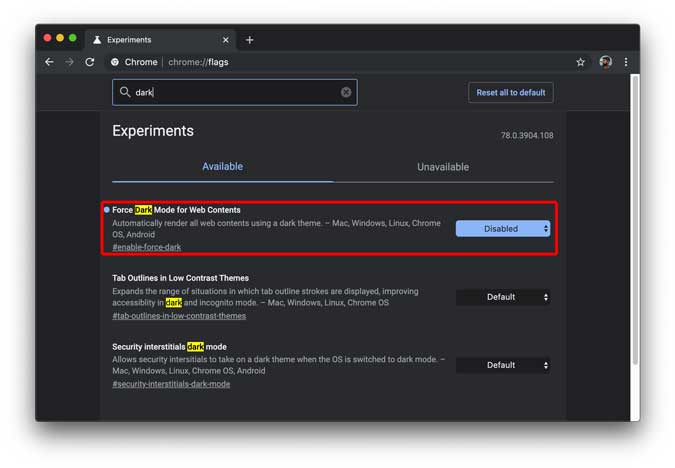Go back using the back arrow
The image size is (675, 468).
point(50,62)
